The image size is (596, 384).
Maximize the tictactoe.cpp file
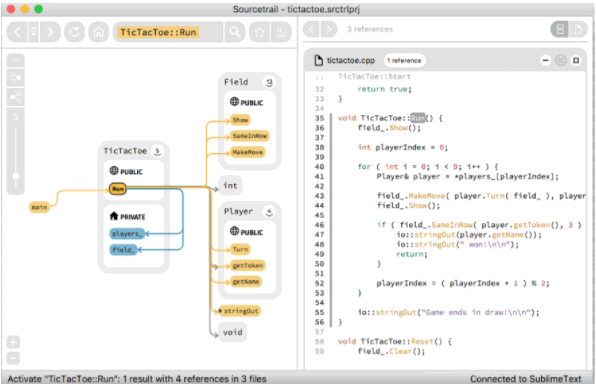(x=576, y=60)
